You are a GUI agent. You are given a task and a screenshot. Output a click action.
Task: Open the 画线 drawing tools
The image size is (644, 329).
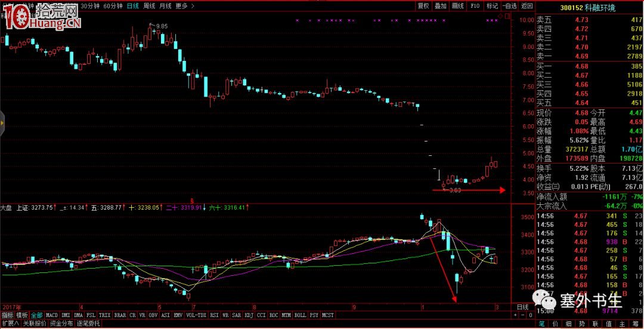[458, 6]
